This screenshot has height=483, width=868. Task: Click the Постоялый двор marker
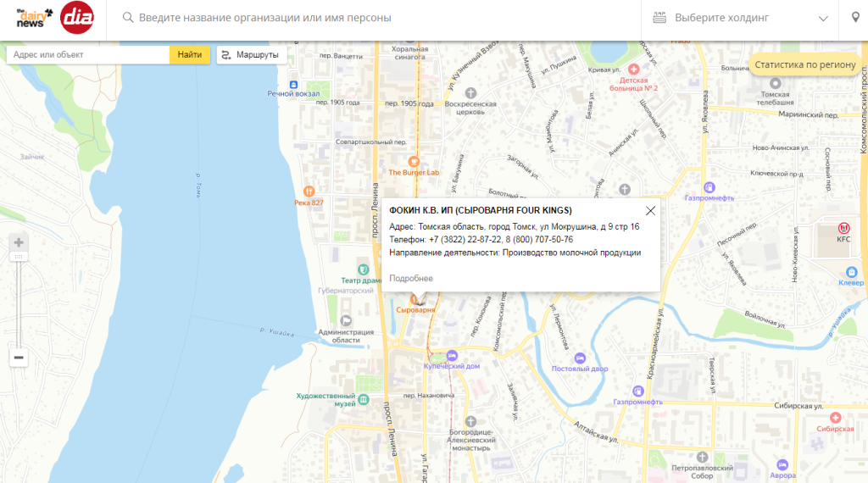tap(580, 358)
